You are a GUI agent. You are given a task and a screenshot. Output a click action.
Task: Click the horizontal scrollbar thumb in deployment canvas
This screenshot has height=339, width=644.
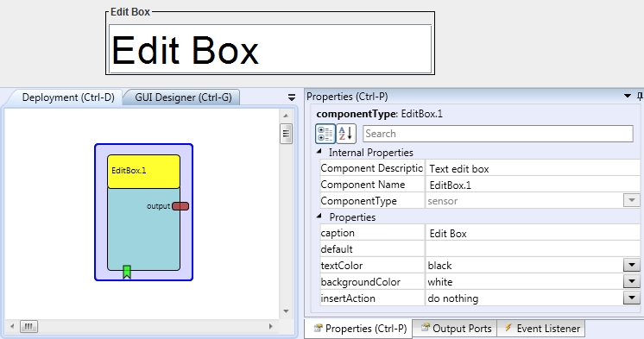tap(28, 327)
